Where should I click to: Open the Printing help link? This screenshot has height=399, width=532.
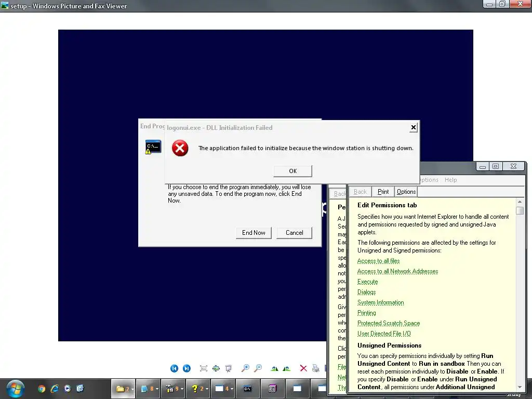coord(366,313)
